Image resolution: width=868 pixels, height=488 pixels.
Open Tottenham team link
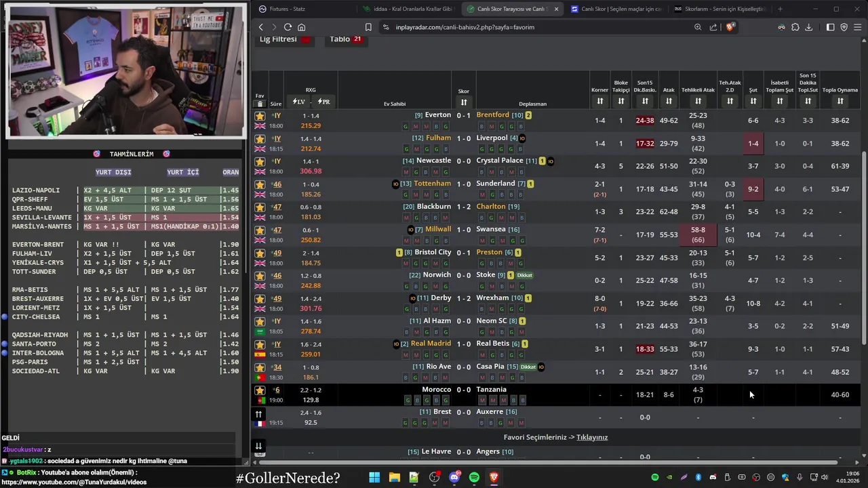432,184
